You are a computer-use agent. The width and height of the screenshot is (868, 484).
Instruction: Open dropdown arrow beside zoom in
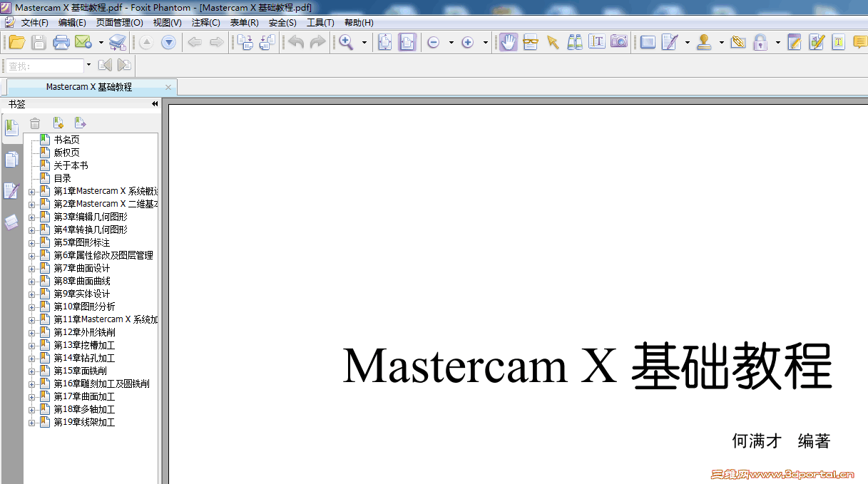coord(486,43)
